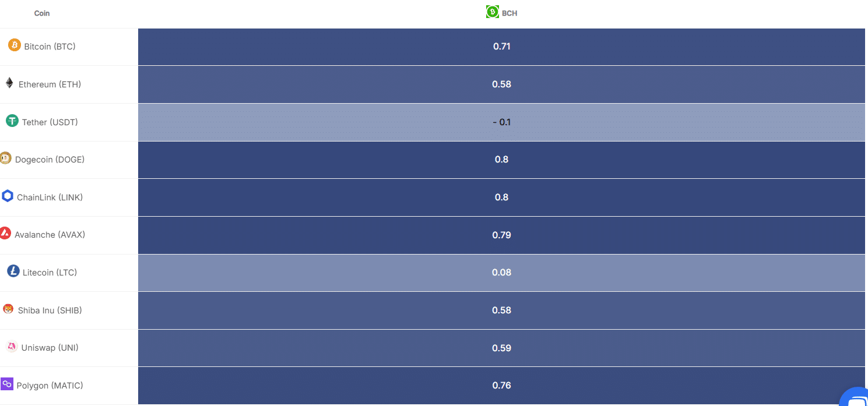Click the Polygon (MATIC) purple icon
This screenshot has height=406, width=868.
click(7, 384)
